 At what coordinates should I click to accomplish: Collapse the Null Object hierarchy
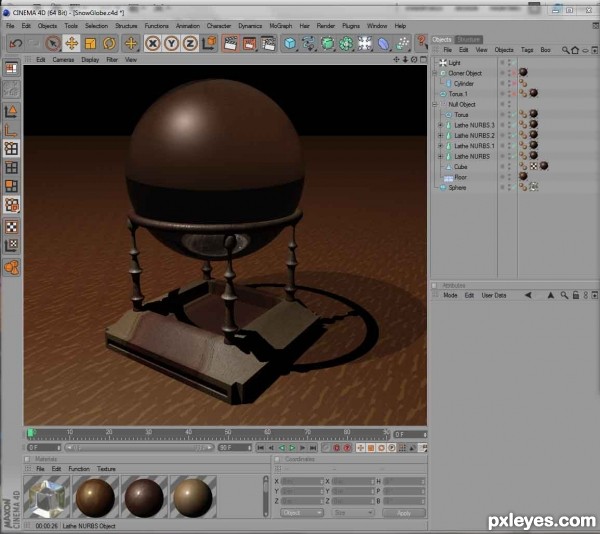click(x=435, y=104)
